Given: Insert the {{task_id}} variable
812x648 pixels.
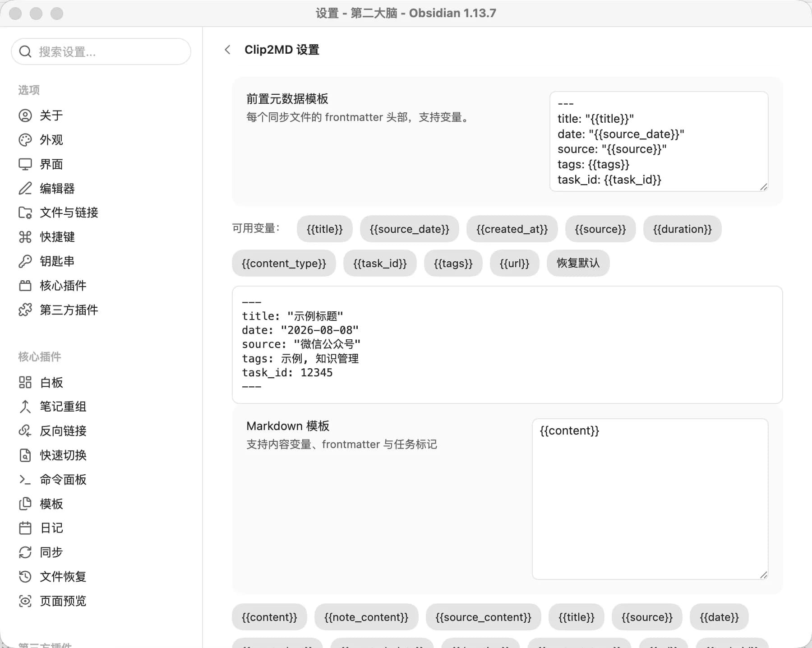Looking at the screenshot, I should (x=380, y=263).
